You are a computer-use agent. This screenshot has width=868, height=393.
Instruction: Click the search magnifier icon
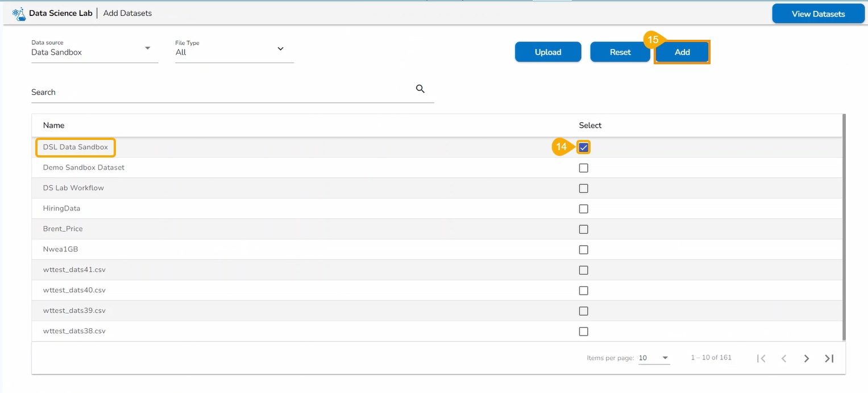[x=421, y=89]
